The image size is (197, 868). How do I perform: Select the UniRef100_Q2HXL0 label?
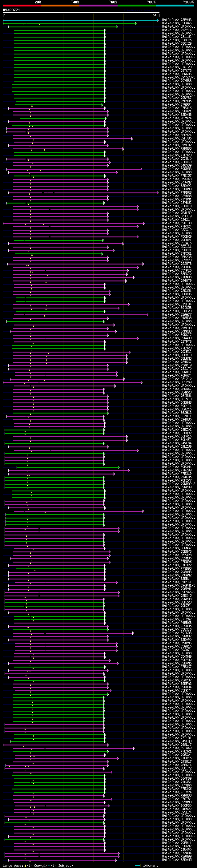point(177,206)
